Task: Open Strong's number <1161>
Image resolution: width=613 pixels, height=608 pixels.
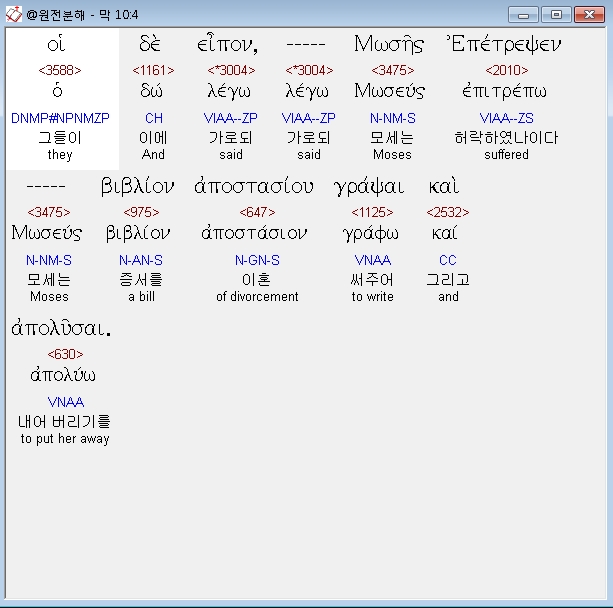Action: tap(153, 70)
